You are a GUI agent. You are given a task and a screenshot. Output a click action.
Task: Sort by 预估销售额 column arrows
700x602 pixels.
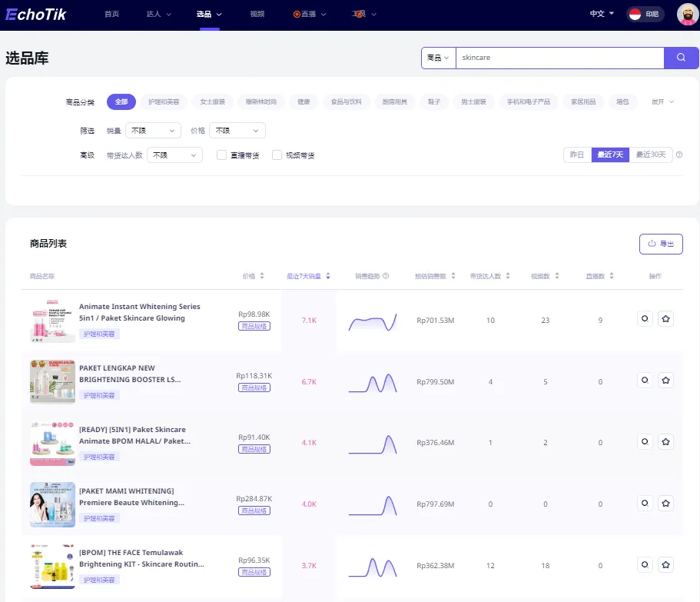pos(453,276)
